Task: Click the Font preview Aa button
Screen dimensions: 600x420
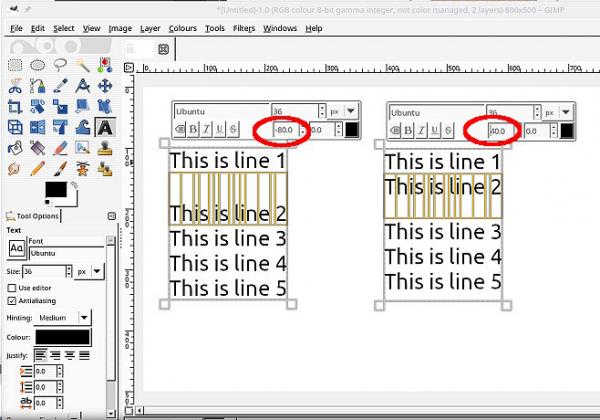Action: 16,248
